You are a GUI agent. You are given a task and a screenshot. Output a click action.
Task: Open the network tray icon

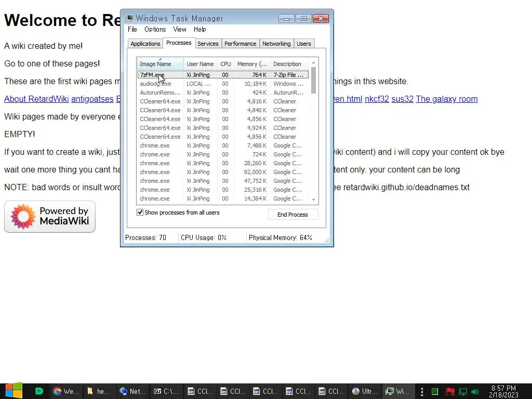[463, 392]
